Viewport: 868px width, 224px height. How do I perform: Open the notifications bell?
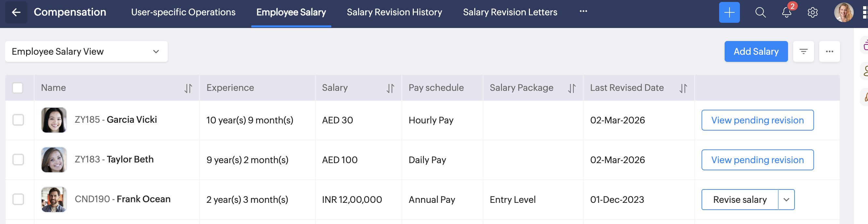coord(786,12)
